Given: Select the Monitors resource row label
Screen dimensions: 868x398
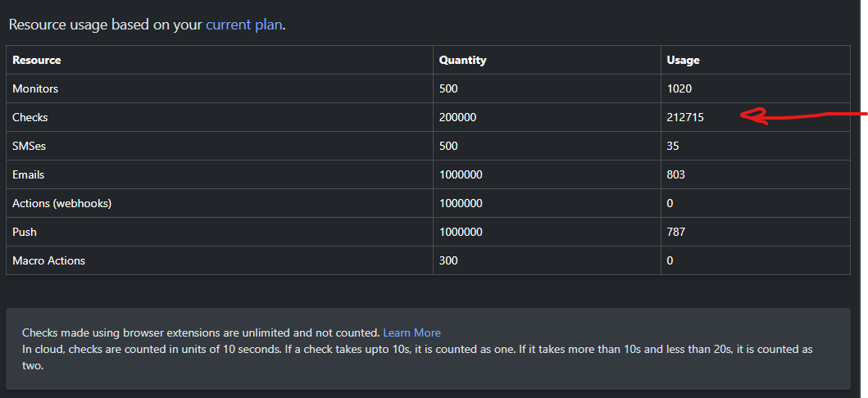Looking at the screenshot, I should point(35,88).
